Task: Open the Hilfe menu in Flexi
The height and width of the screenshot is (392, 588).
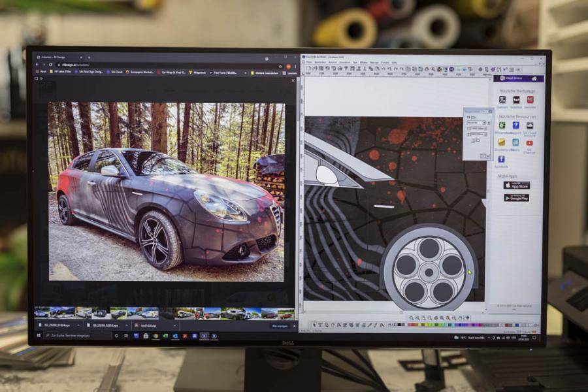Action: [395, 62]
